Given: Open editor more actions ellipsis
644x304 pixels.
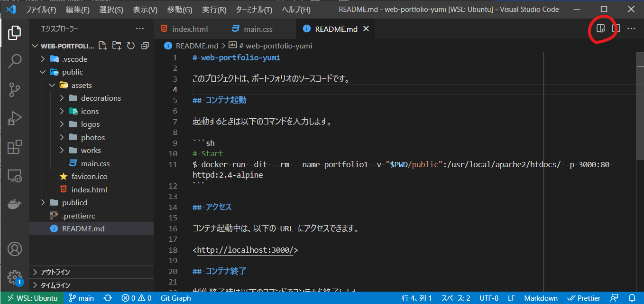Looking at the screenshot, I should [x=631, y=28].
